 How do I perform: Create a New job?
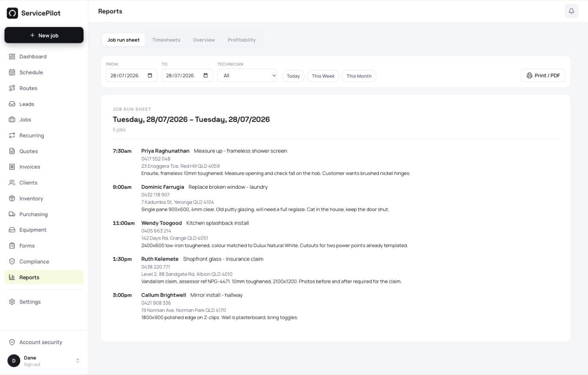click(44, 35)
